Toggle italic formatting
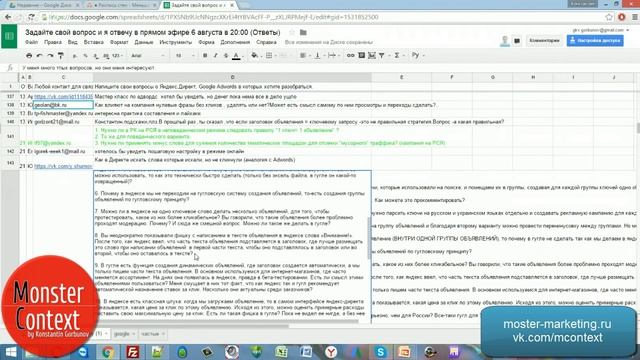 pos(216,56)
